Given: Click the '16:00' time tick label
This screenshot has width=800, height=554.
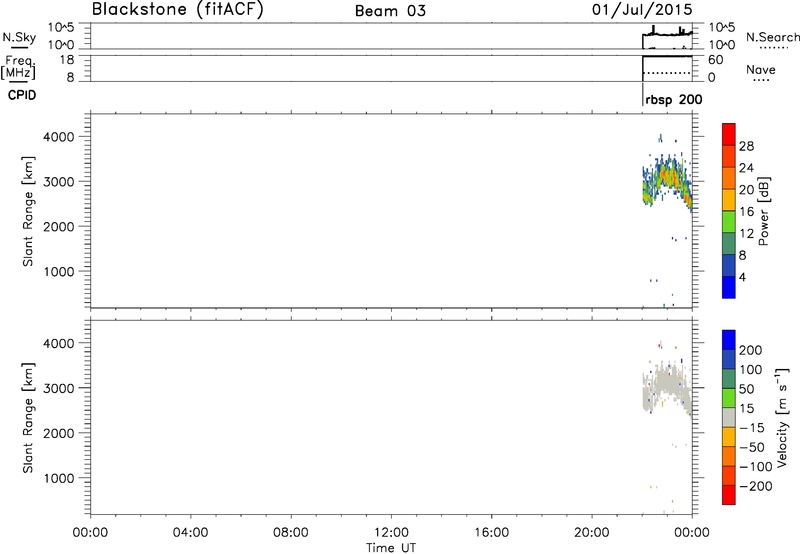Looking at the screenshot, I should (x=491, y=533).
